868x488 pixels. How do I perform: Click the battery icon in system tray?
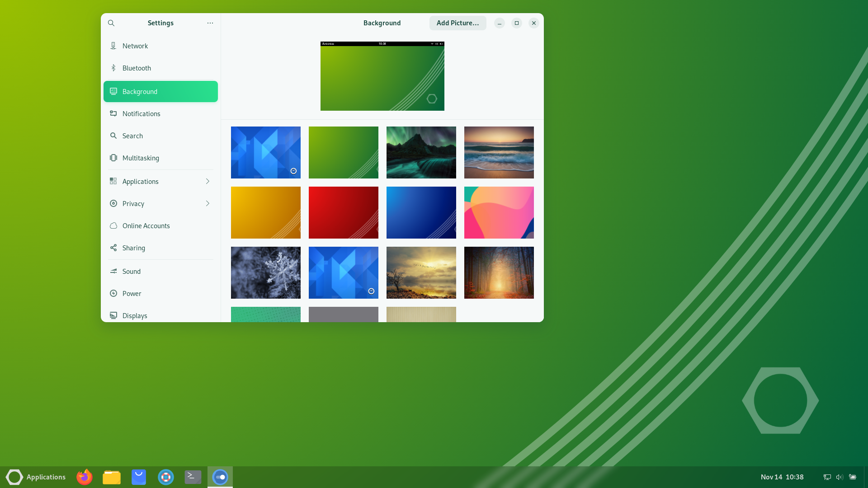(853, 477)
